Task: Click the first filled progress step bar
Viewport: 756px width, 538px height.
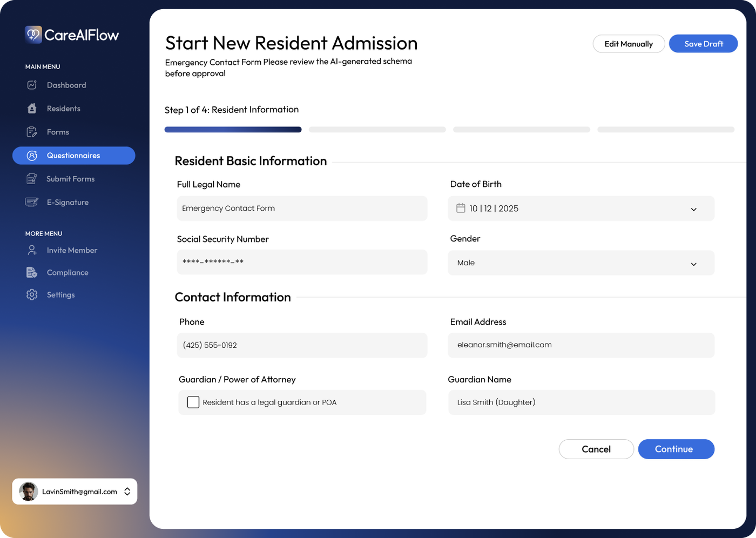Action: coord(233,130)
